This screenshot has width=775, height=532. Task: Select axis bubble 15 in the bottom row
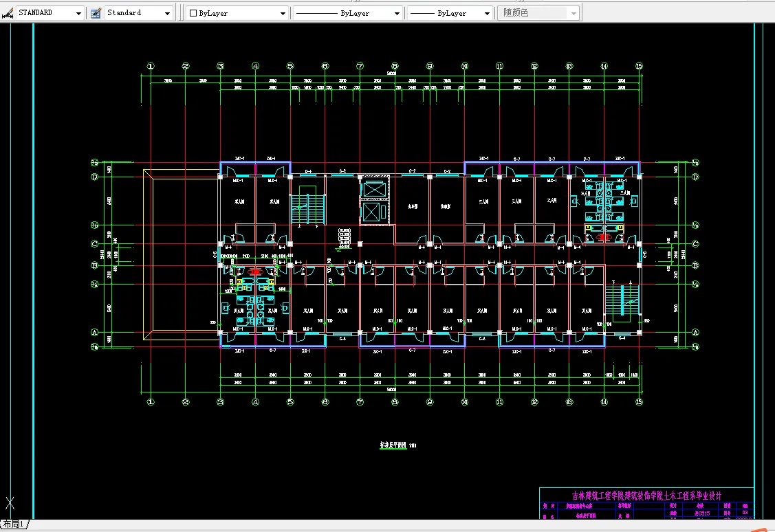[639, 401]
